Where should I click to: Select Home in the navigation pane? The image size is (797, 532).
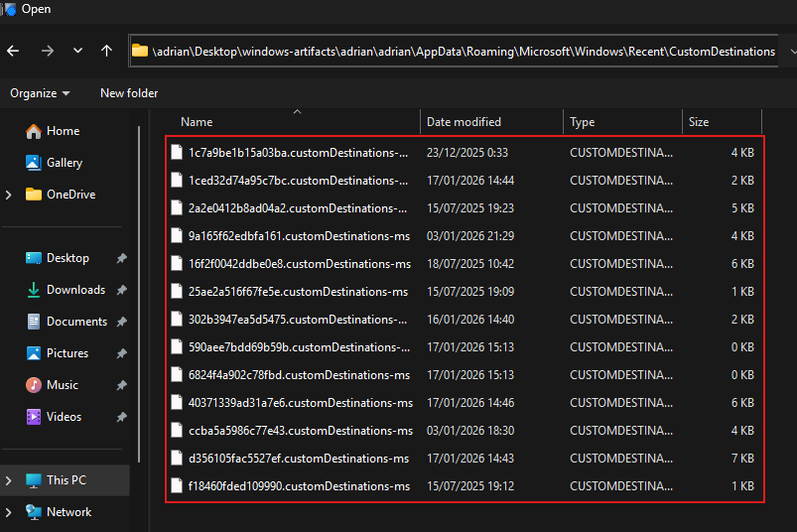(63, 131)
